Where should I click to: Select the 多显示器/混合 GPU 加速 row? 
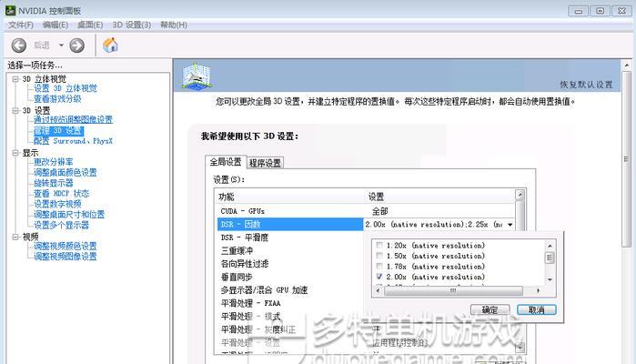(x=290, y=290)
